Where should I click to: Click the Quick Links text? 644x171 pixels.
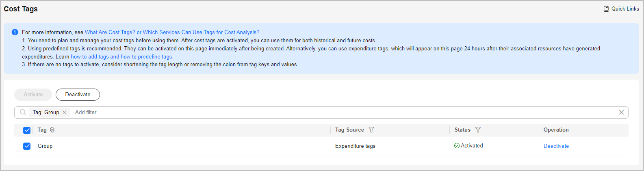(625, 9)
